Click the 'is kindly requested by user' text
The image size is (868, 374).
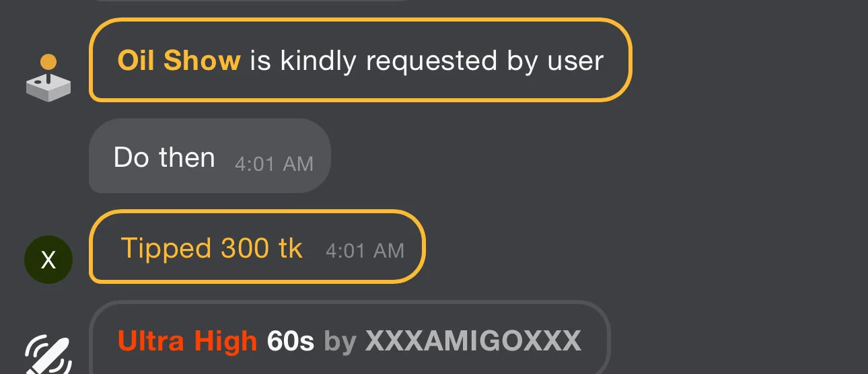pos(427,61)
